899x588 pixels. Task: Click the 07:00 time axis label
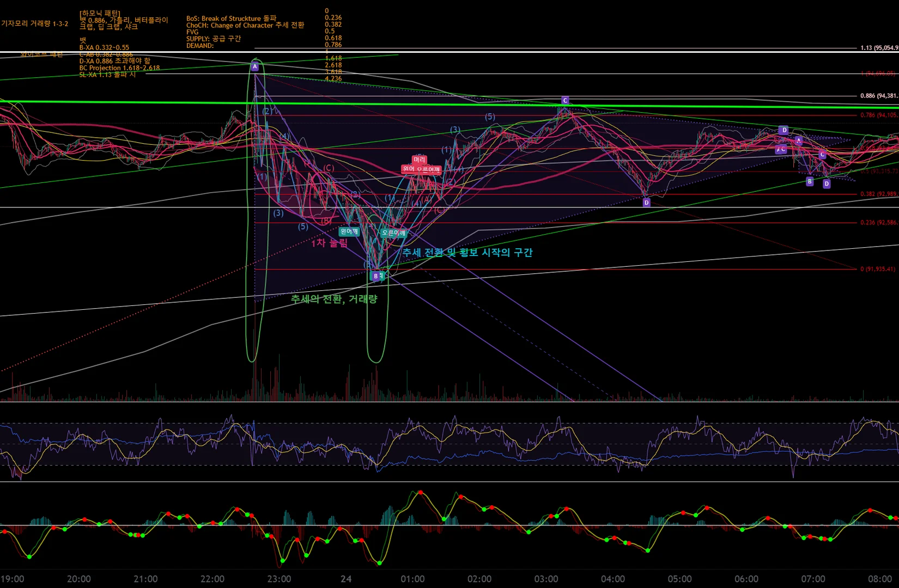(x=813, y=579)
